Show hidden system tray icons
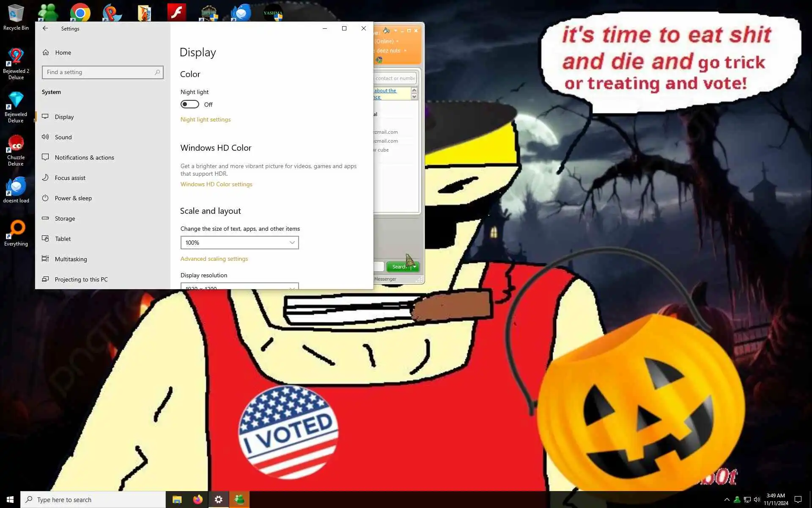 (x=727, y=500)
